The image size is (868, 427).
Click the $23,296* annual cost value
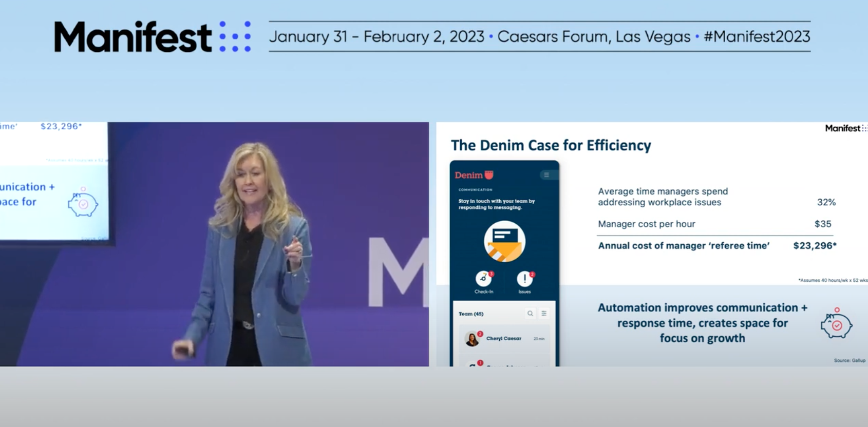[x=815, y=245]
